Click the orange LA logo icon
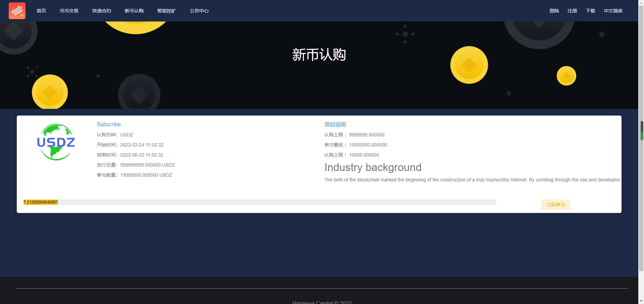644x304 pixels. [17, 11]
